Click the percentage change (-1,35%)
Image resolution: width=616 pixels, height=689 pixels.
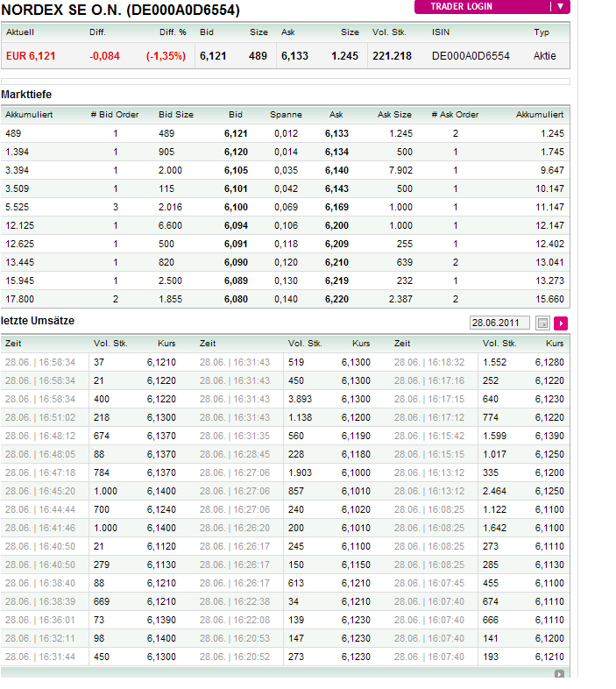pos(166,56)
